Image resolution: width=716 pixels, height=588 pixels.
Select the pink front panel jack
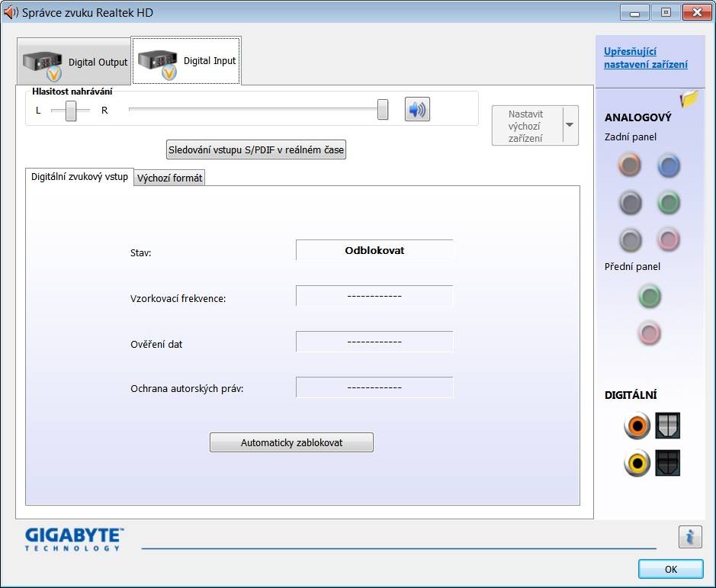(650, 333)
